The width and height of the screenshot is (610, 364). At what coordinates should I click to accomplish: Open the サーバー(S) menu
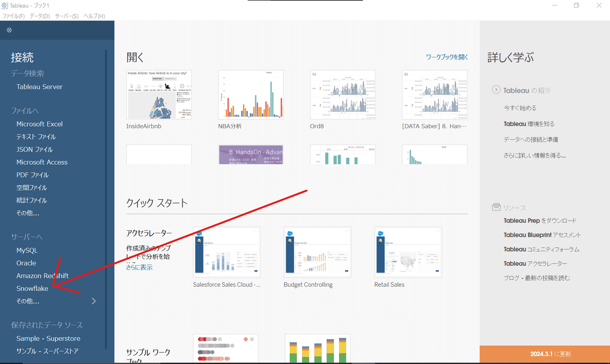67,16
